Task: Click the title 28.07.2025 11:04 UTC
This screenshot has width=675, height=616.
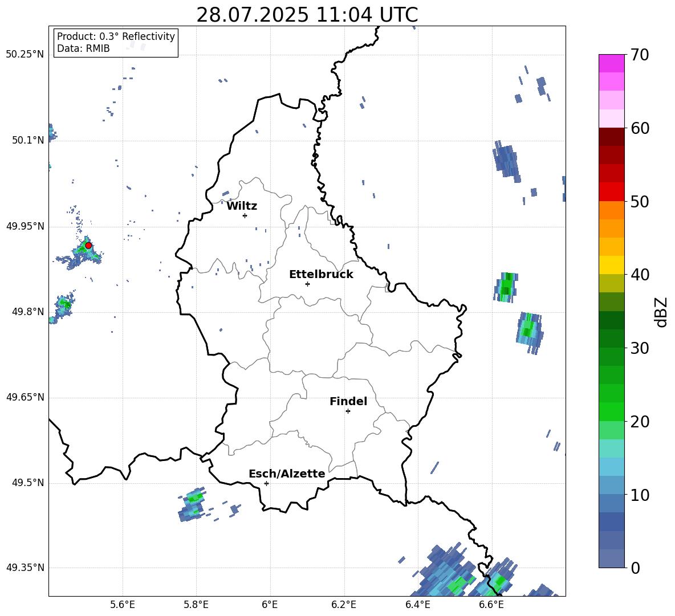Action: [307, 15]
